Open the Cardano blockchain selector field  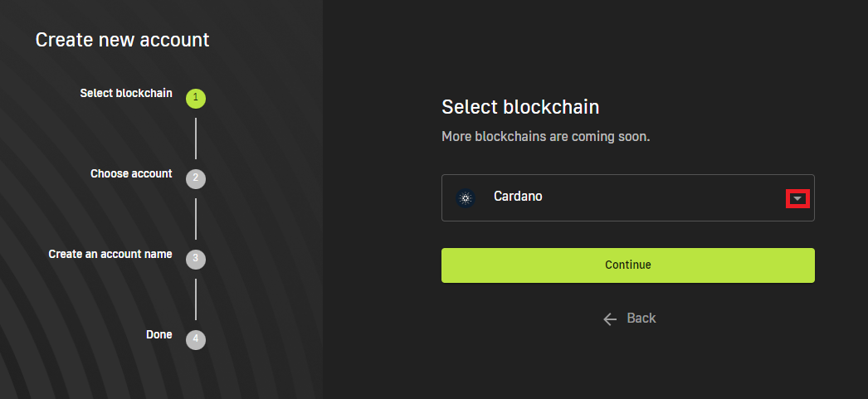click(614, 198)
